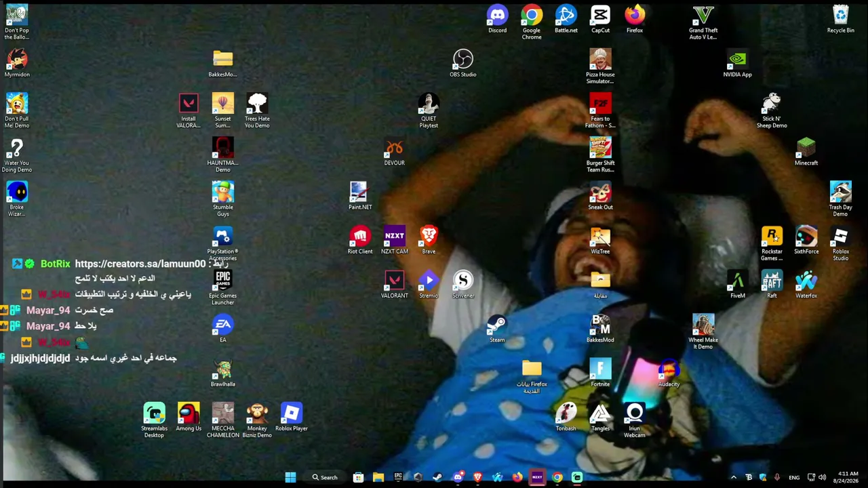Image resolution: width=868 pixels, height=488 pixels.
Task: Select the Broke Wizar... desktop shortcut
Action: click(x=17, y=199)
